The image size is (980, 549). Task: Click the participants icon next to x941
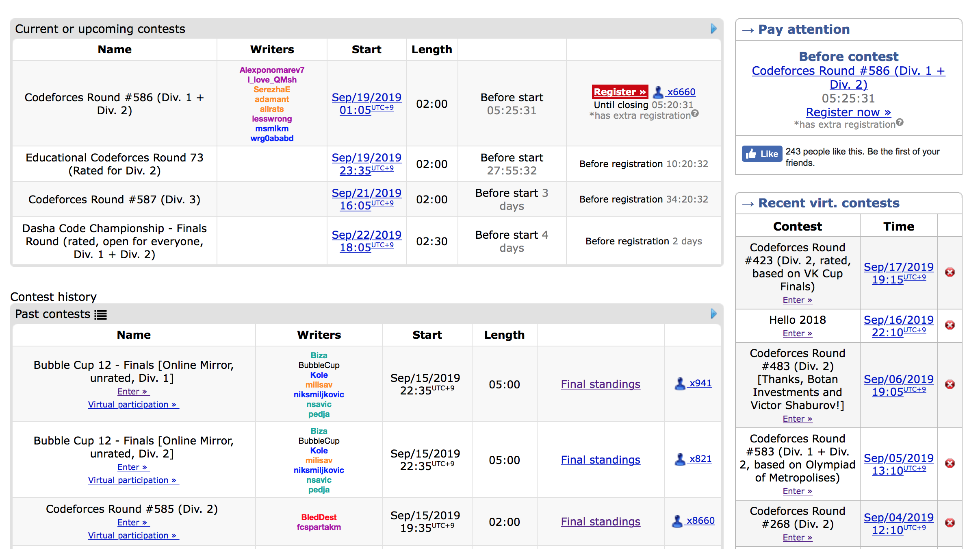(x=680, y=383)
